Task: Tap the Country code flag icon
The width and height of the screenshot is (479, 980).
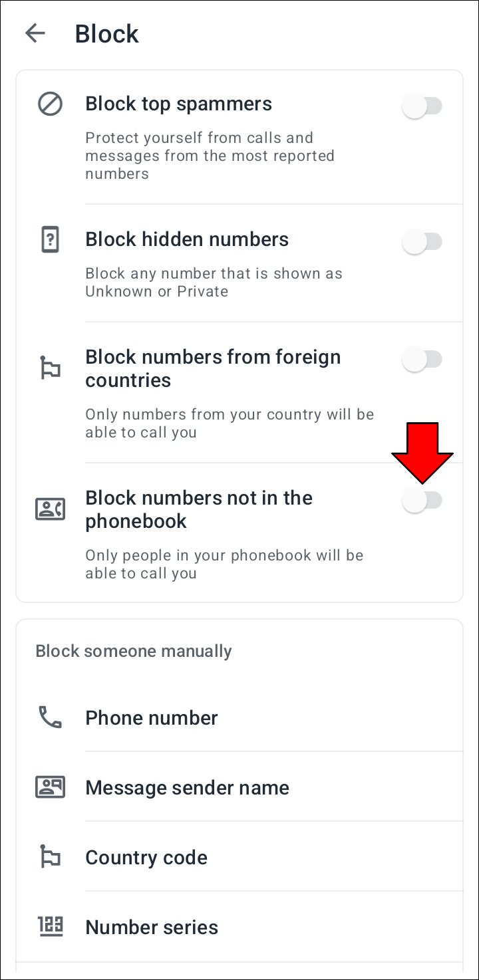Action: coord(50,857)
